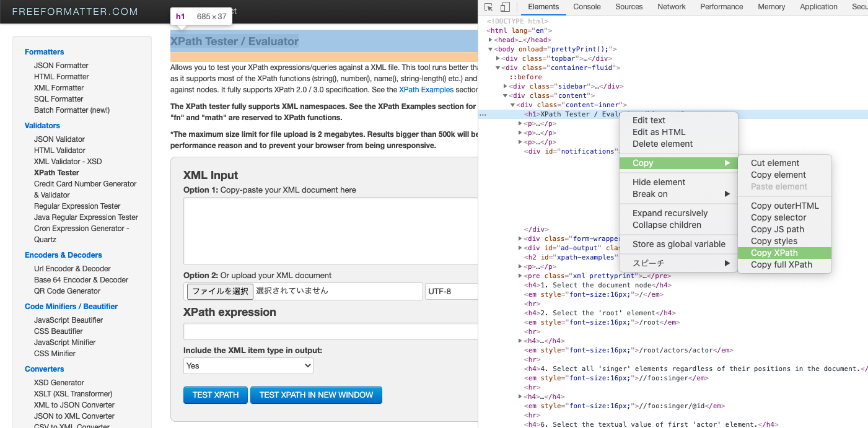The image size is (868, 428).
Task: Open the XPath Examples link in description
Action: pos(427,90)
